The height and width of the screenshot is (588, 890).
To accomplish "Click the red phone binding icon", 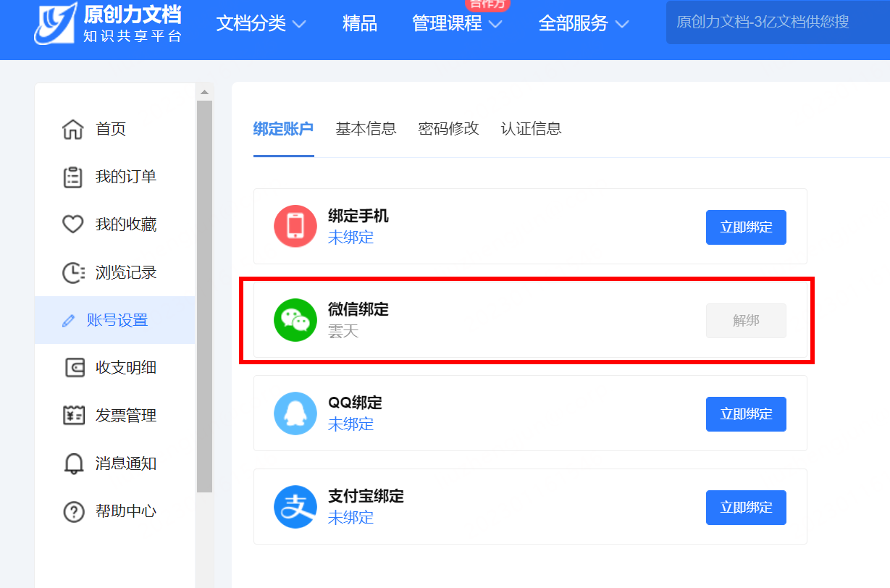I will click(295, 227).
